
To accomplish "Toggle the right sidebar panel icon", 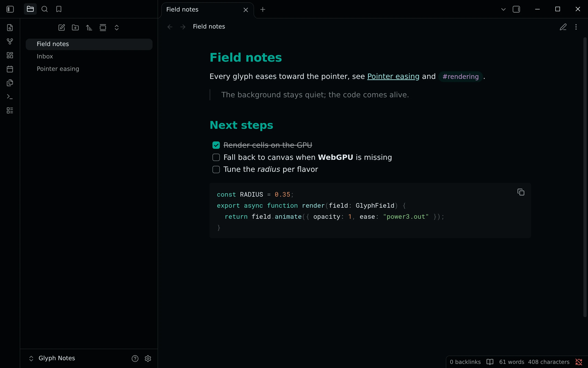I will (516, 9).
